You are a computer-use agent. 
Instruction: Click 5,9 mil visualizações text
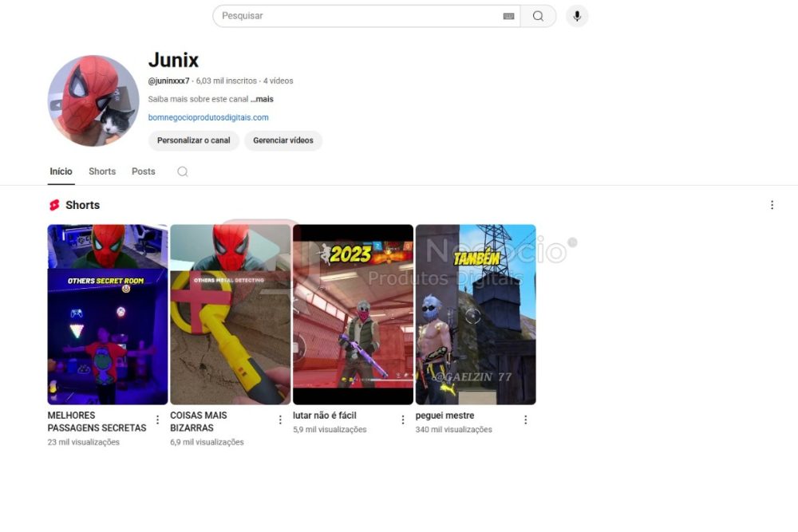(330, 430)
